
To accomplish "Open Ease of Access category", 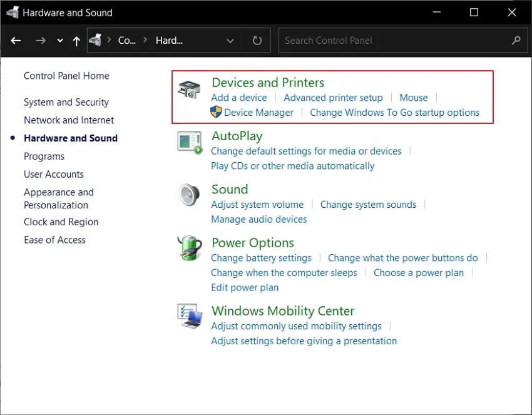I will click(54, 240).
